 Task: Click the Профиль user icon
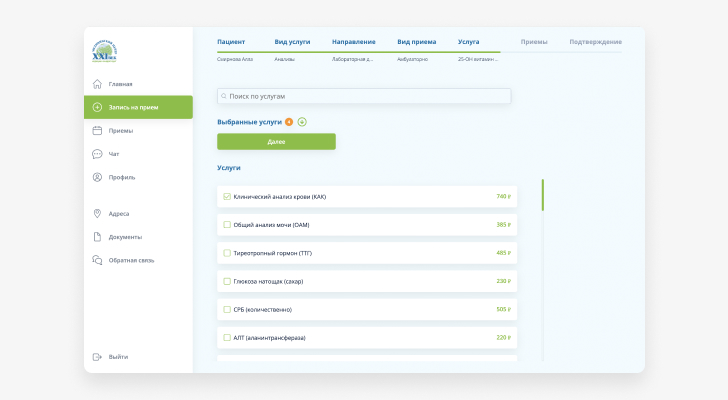97,177
